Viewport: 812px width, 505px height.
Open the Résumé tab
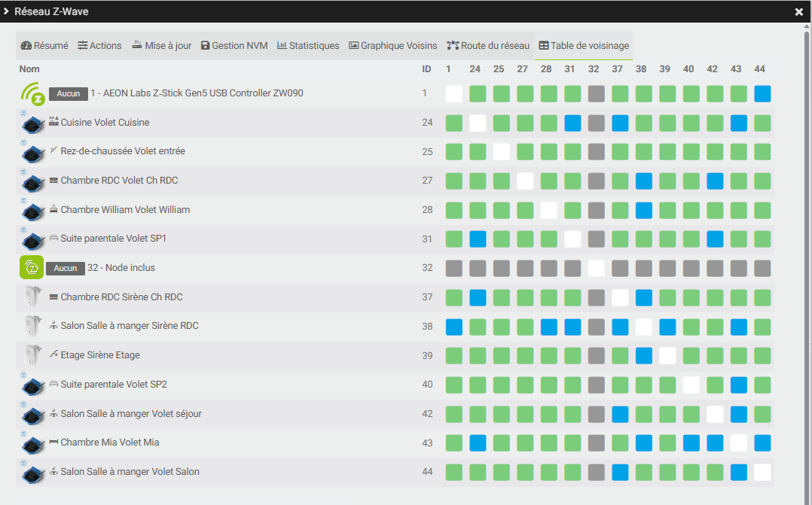[x=44, y=46]
